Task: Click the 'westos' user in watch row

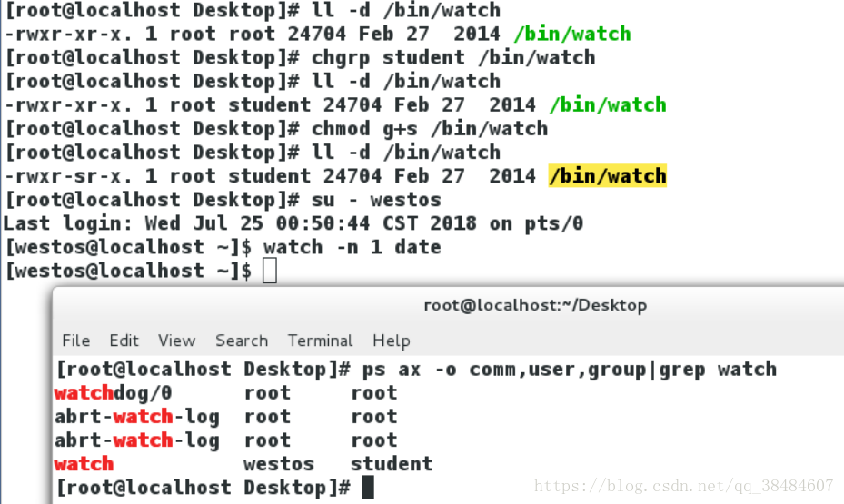Action: pos(279,464)
